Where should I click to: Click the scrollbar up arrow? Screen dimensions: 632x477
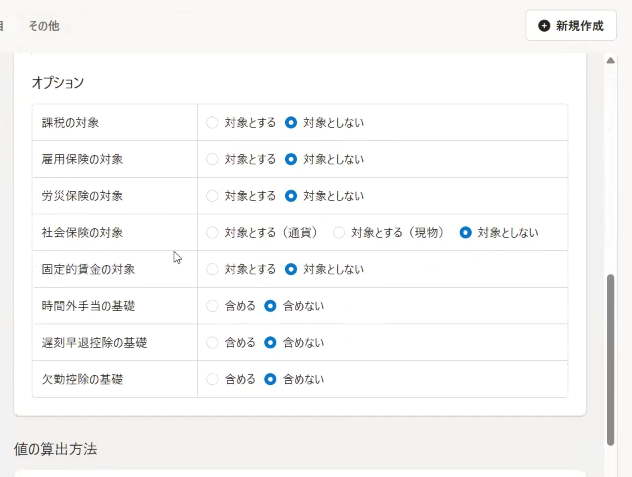(x=610, y=60)
